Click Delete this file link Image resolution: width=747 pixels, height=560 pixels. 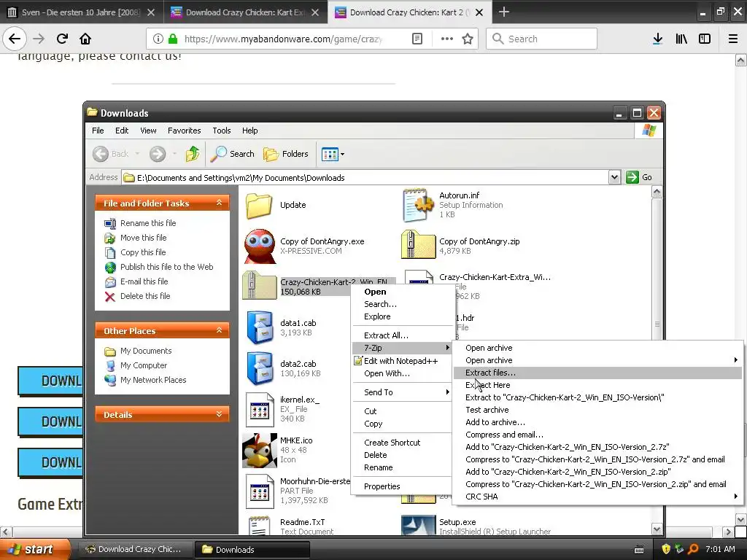[145, 296]
